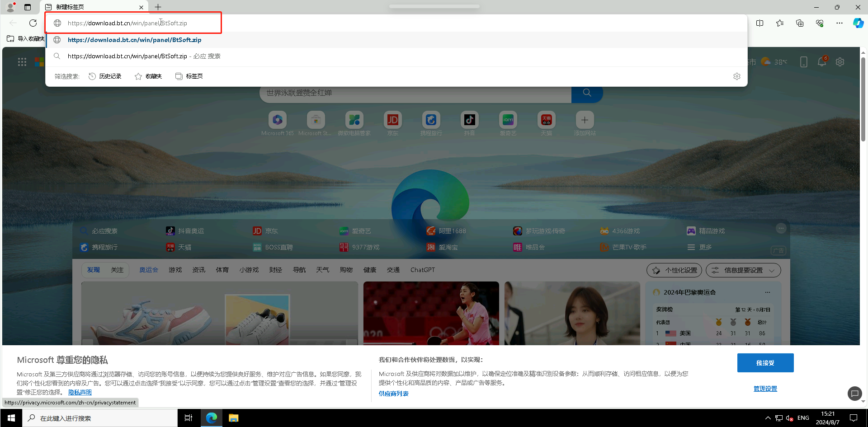Screen dimensions: 868x427
Task: Open the BOSS直聘 shortcut link
Action: coord(273,247)
